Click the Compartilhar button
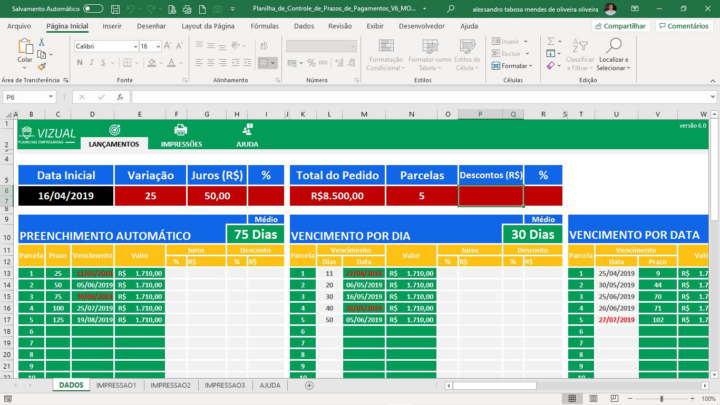Viewport: 720px width, 405px height. point(618,26)
